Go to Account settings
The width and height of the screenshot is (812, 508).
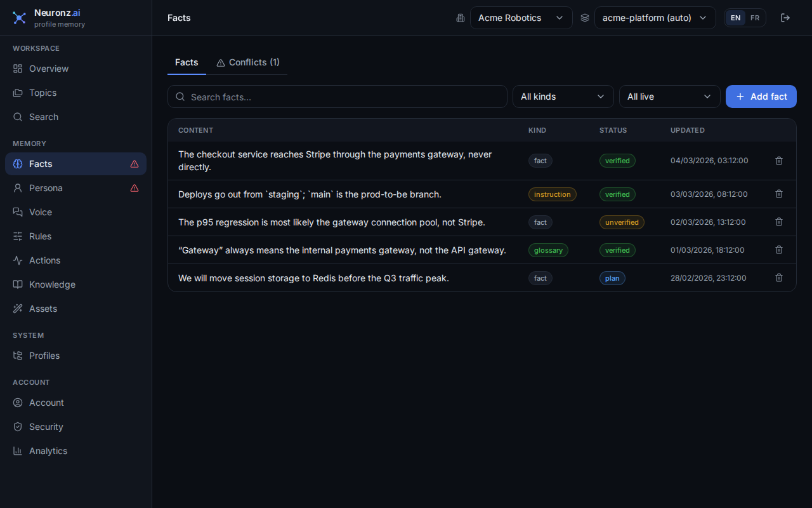(75, 403)
